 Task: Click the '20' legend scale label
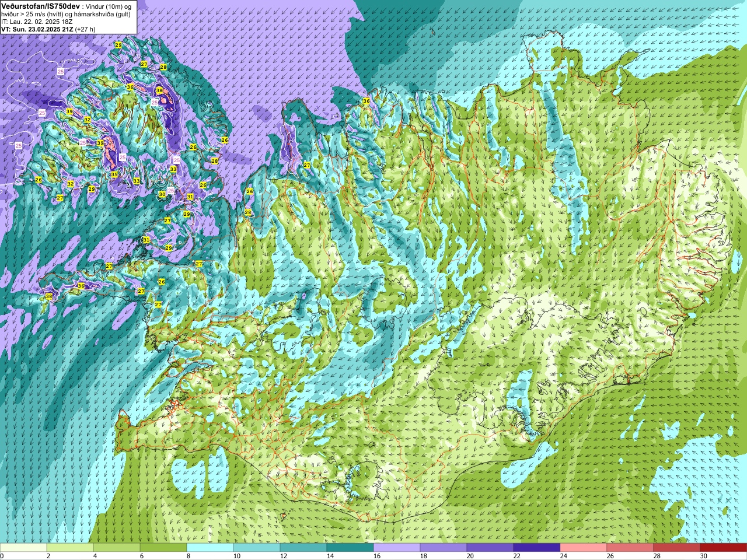(x=470, y=556)
